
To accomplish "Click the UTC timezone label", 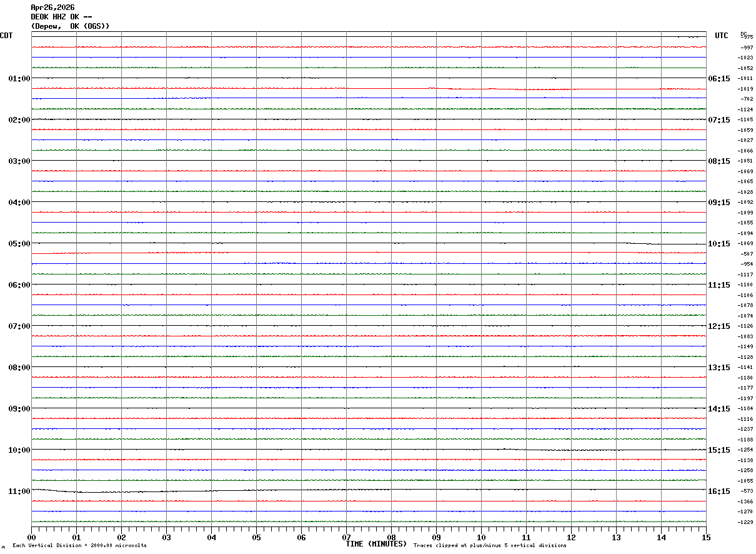I will (722, 36).
